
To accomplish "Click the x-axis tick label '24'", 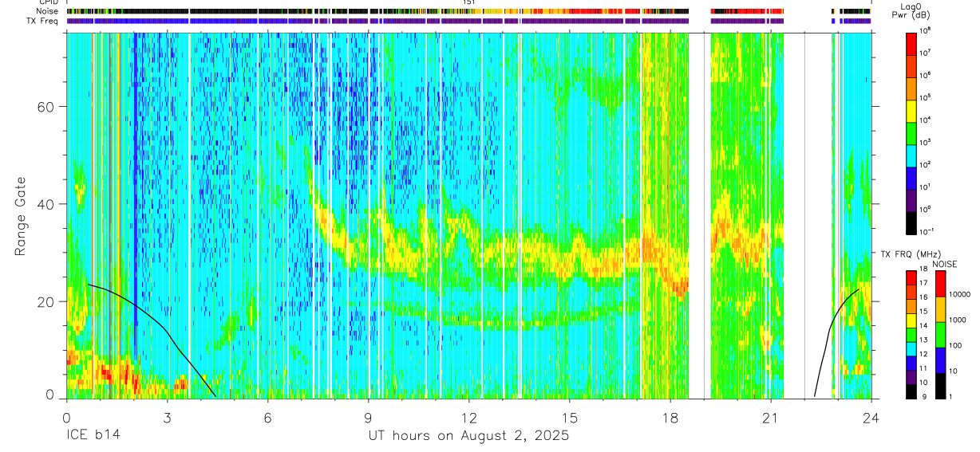I will pos(871,416).
